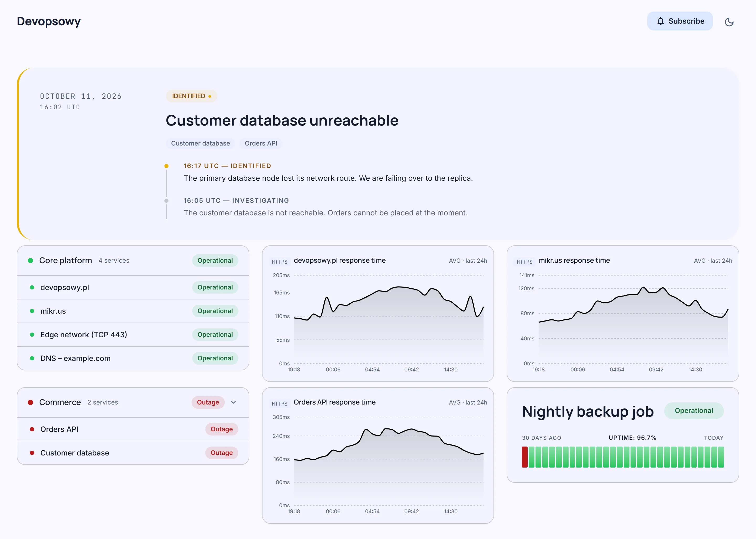This screenshot has height=539, width=756.
Task: Click the Customer database row in Commerce
Action: point(133,453)
